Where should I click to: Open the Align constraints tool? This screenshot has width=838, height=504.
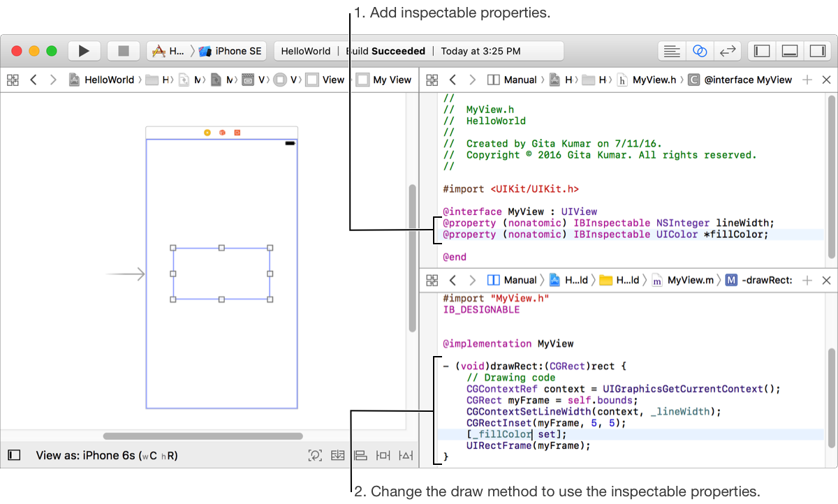(x=360, y=456)
